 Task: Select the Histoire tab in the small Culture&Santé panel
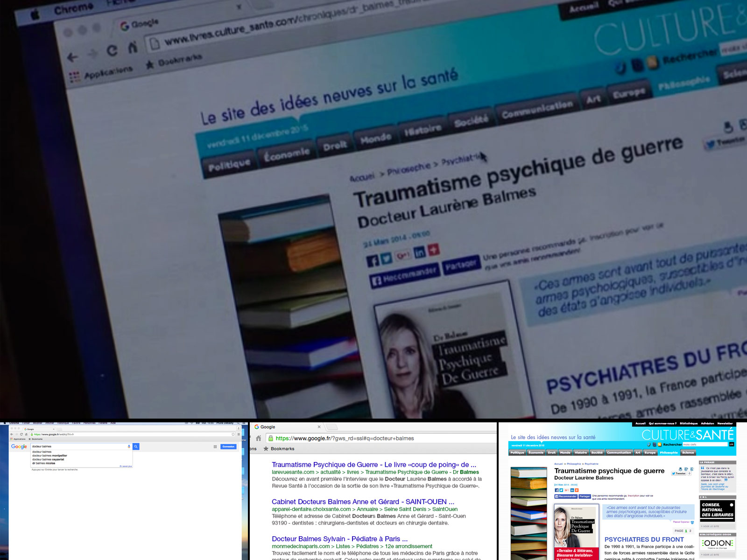tap(581, 453)
